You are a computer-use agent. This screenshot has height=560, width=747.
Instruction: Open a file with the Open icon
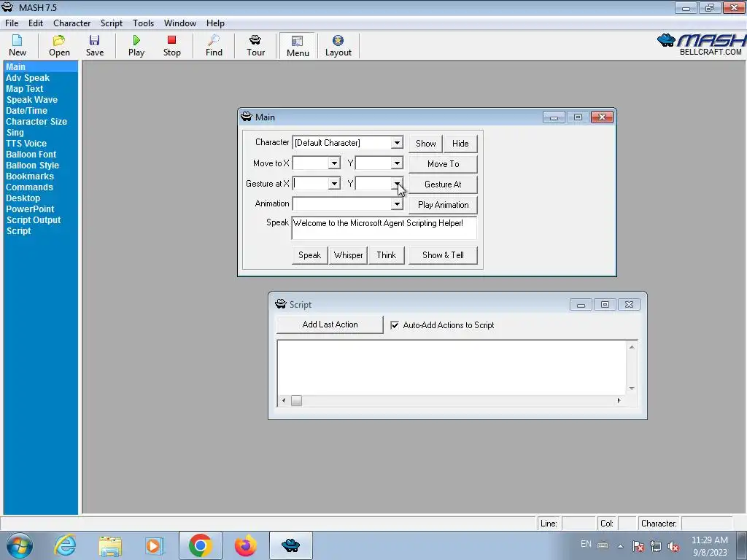pyautogui.click(x=59, y=46)
